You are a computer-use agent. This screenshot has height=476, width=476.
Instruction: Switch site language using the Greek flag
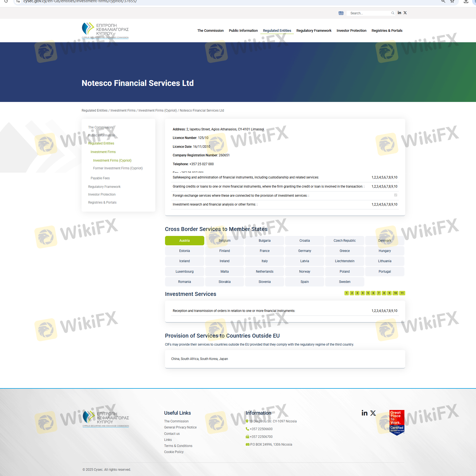341,13
